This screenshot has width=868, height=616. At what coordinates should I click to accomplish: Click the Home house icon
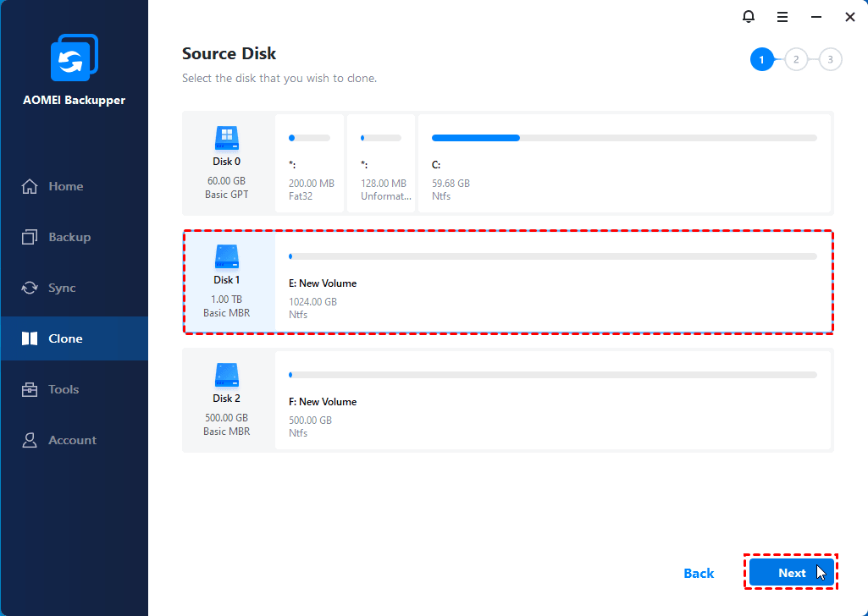click(x=30, y=186)
